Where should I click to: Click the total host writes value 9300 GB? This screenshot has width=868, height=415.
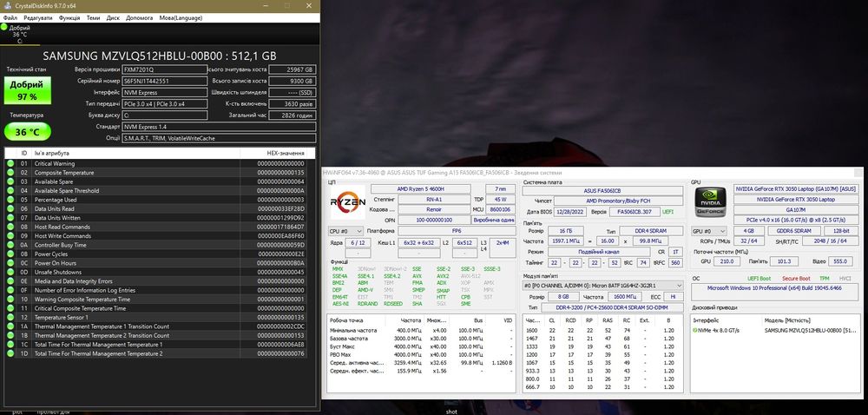[x=293, y=81]
